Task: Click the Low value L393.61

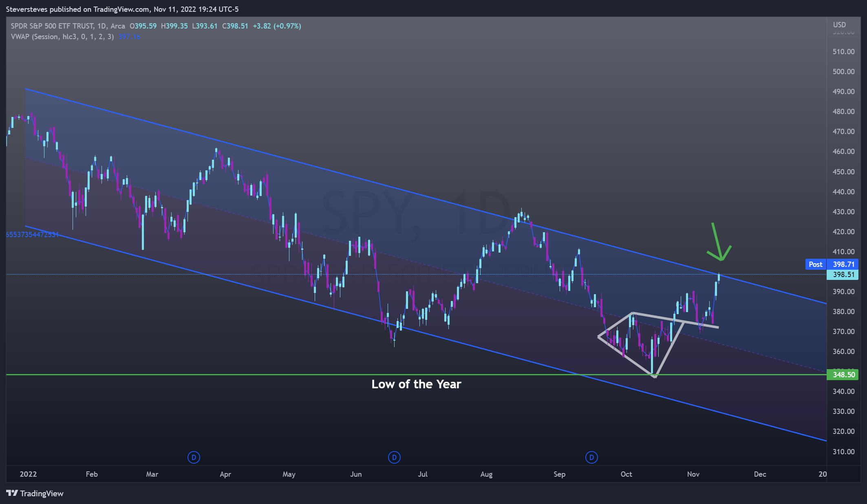Action: pyautogui.click(x=205, y=26)
